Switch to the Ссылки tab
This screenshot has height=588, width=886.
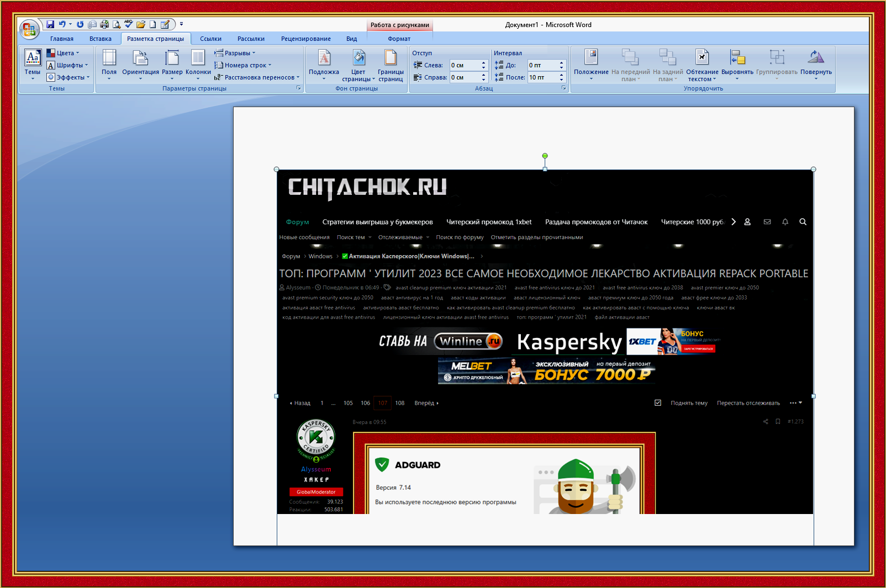210,39
